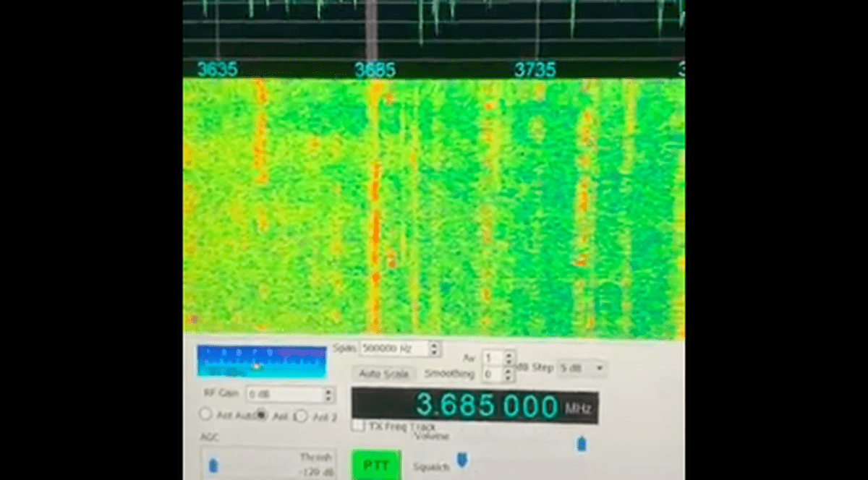
Task: Click the Span up stepper arrow
Action: coord(435,346)
